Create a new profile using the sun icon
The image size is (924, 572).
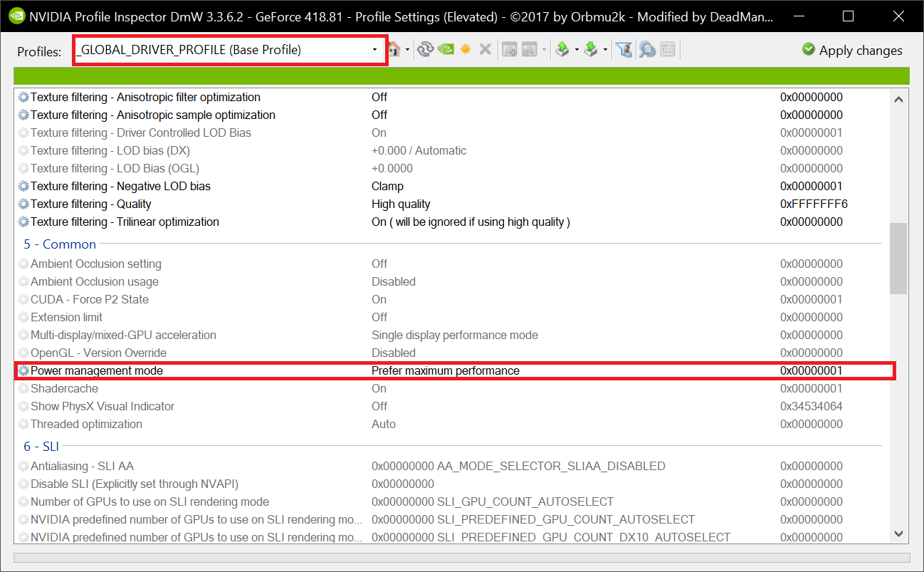tap(465, 49)
